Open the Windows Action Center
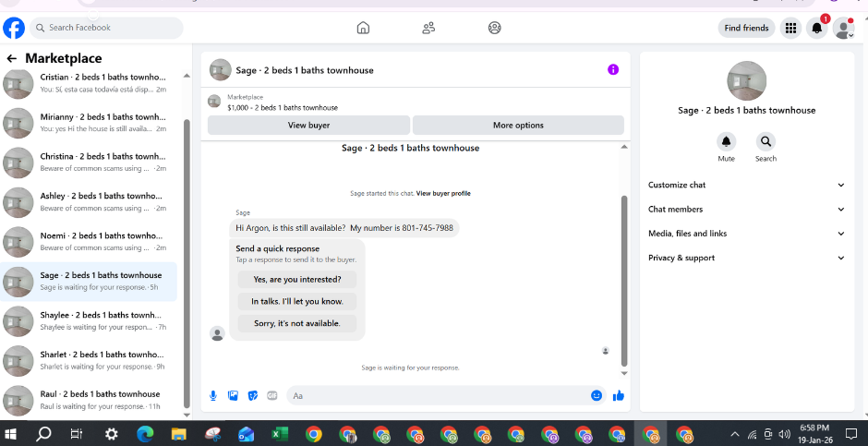The width and height of the screenshot is (868, 446). coord(851,434)
